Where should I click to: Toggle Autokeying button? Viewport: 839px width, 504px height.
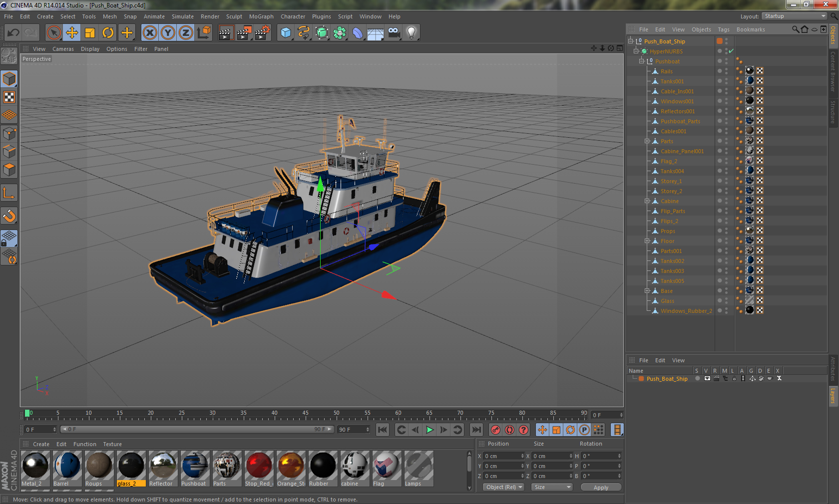(x=509, y=430)
